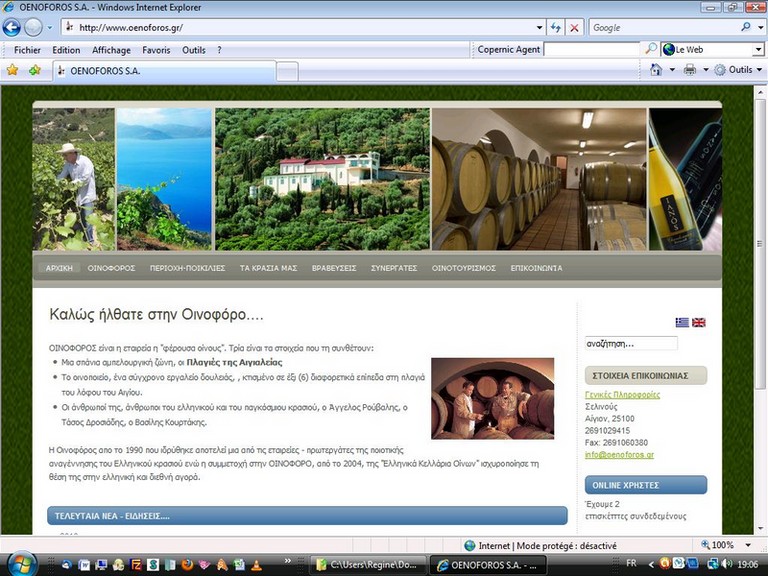Select the ΤΑ ΚΡΑΣΙΑ ΜΑΣ navigation tab
This screenshot has width=768, height=576.
(268, 268)
